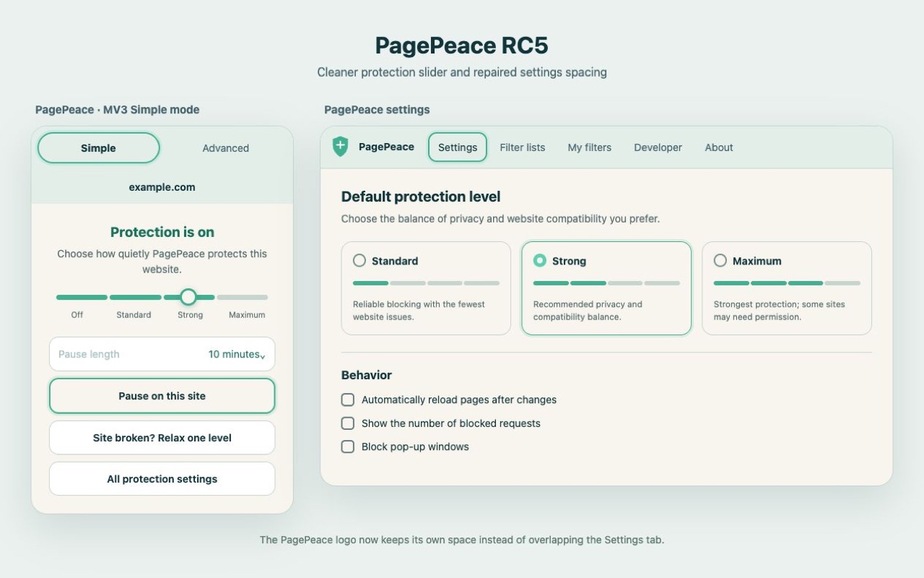Click 'Recommended privacy and compatibility balance' text
The image size is (924, 578).
[588, 311]
